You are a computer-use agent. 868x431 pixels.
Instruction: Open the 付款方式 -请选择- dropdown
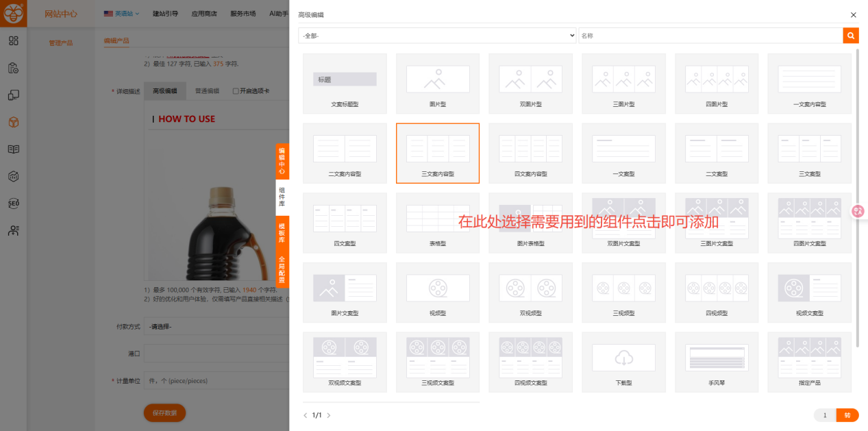tap(216, 326)
